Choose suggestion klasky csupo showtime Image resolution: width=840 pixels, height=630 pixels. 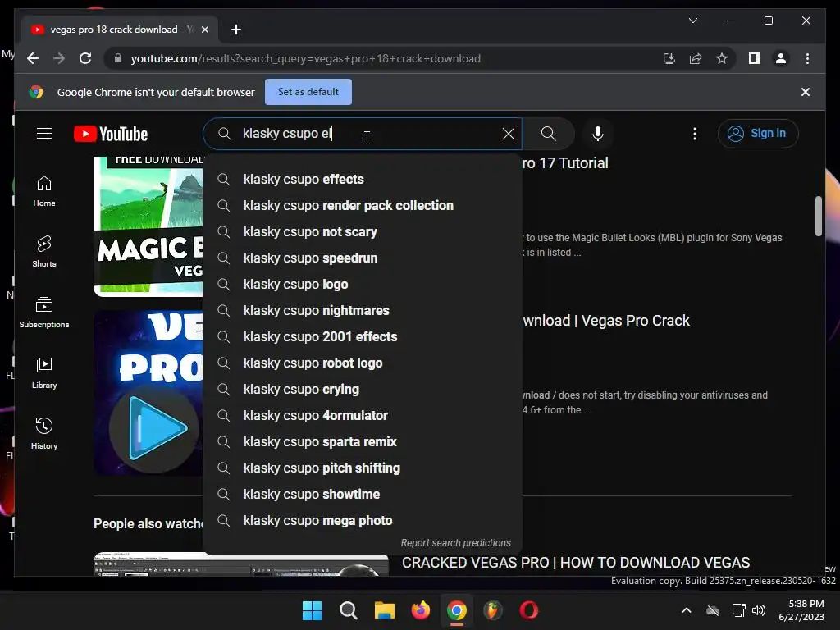click(362, 494)
